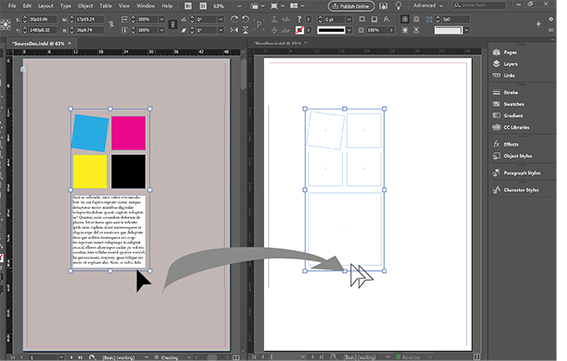Open the Edit menu
567x361 pixels.
pos(27,6)
